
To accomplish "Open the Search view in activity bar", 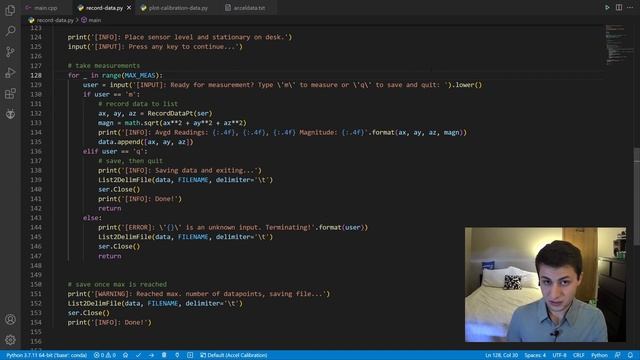I will coord(10,31).
